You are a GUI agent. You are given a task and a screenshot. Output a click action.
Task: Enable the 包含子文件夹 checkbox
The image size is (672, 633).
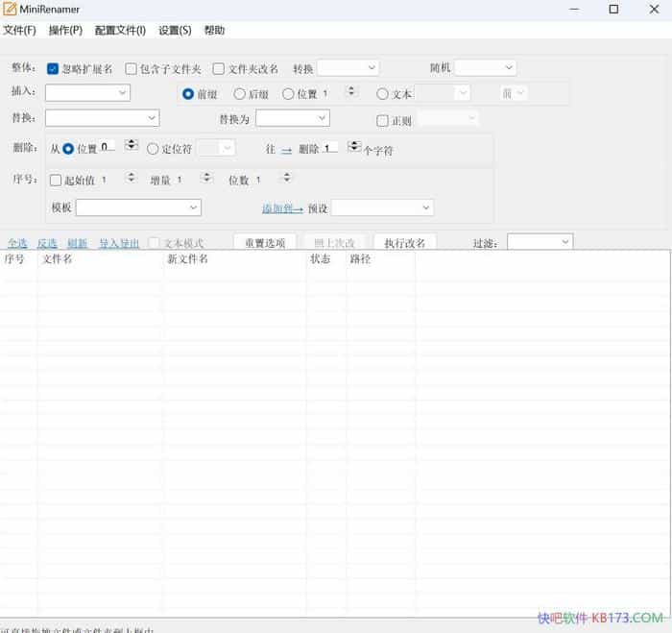click(x=132, y=69)
